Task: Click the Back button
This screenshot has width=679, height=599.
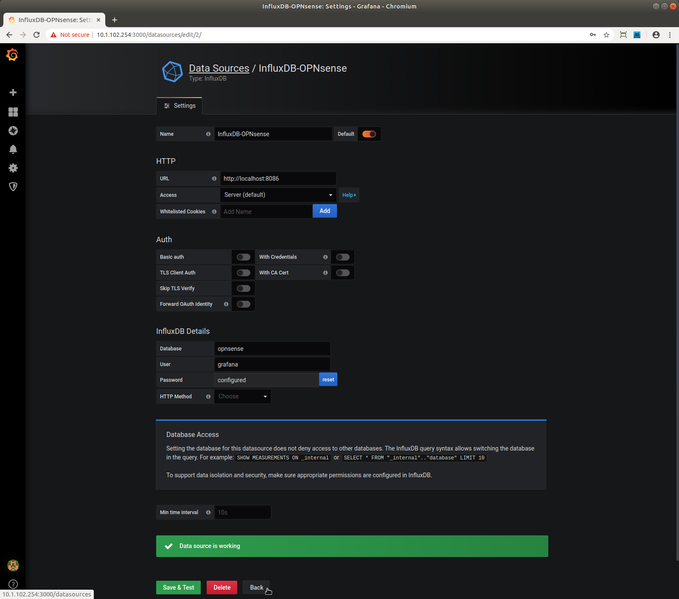Action: (256, 587)
